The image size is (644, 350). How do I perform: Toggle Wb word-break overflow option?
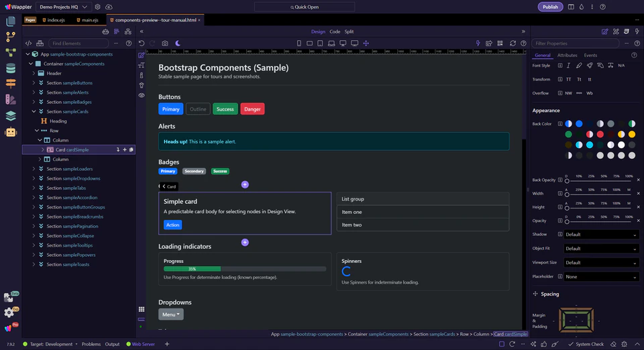pos(590,93)
